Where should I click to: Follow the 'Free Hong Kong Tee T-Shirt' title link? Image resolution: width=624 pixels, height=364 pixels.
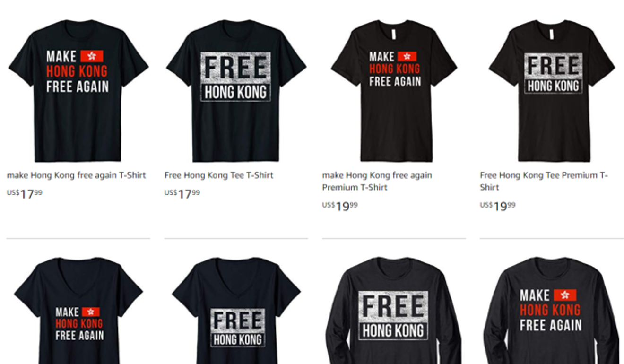click(x=219, y=175)
